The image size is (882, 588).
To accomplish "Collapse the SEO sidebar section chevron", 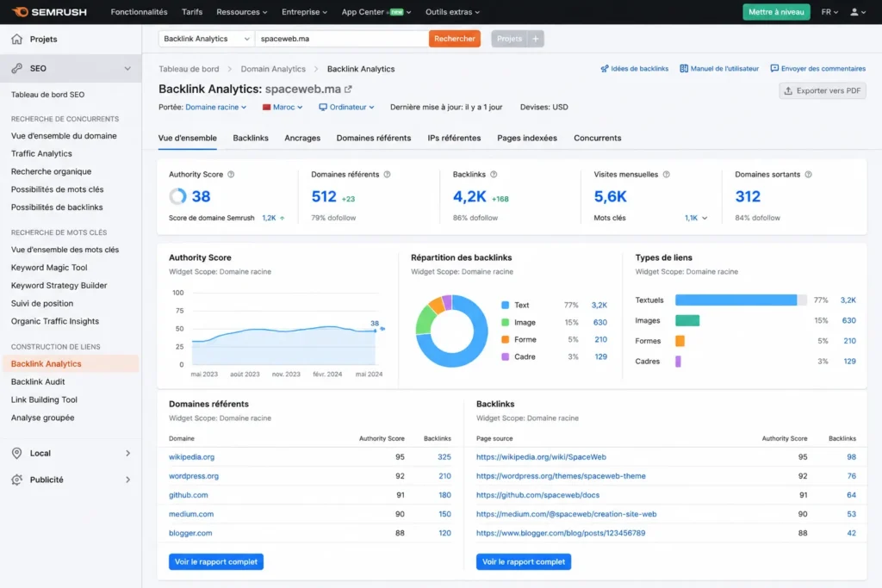I will tap(127, 69).
